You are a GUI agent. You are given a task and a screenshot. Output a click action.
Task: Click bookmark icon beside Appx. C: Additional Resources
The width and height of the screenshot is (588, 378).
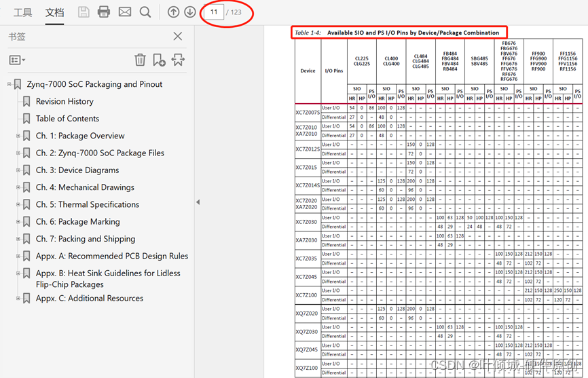pos(26,299)
